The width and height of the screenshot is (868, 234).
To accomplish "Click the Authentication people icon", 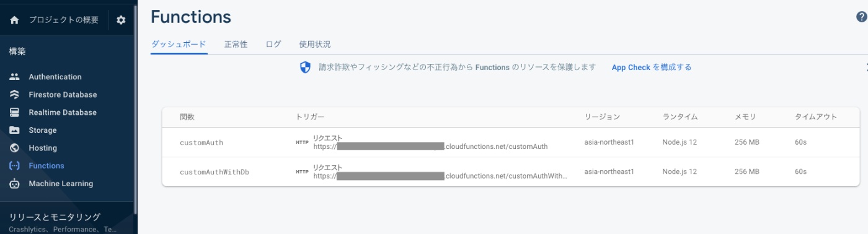I will coord(15,77).
